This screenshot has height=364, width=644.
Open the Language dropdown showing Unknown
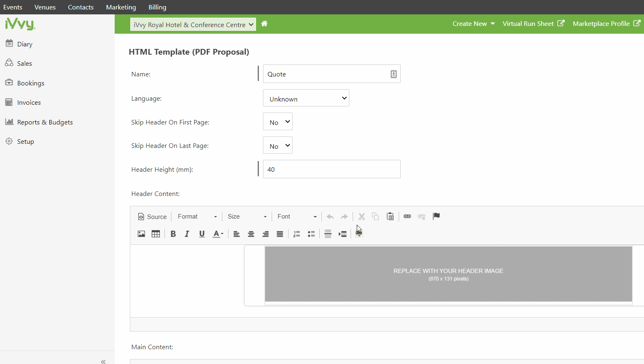[x=306, y=98]
